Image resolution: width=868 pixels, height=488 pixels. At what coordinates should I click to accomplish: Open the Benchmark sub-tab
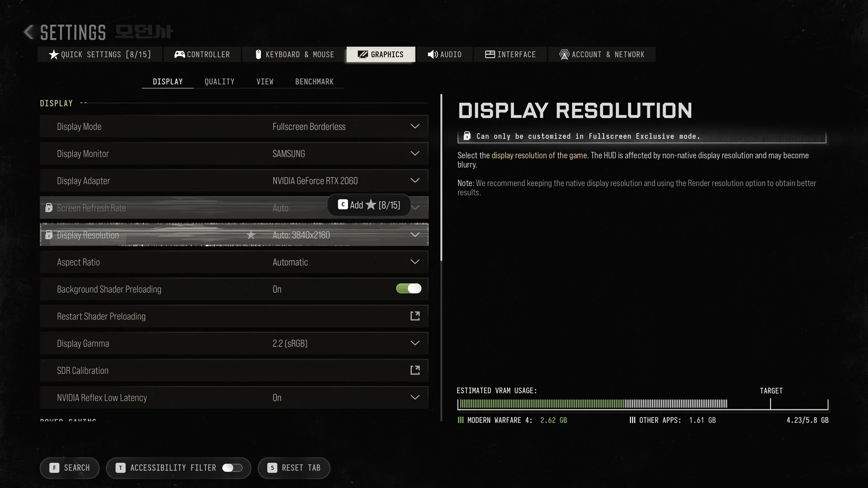(314, 81)
